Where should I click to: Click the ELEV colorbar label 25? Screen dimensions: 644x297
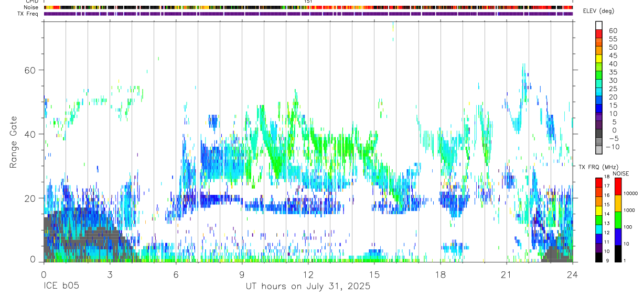(613, 89)
